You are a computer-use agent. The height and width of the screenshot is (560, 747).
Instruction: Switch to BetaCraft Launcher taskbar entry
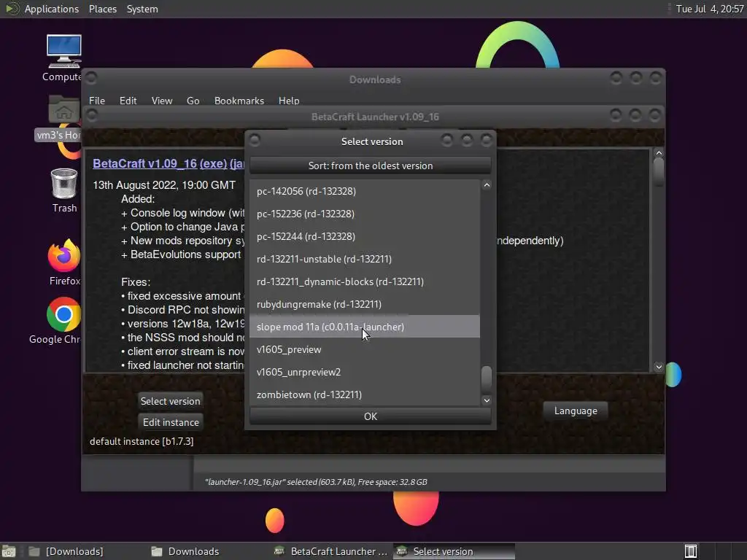(332, 551)
